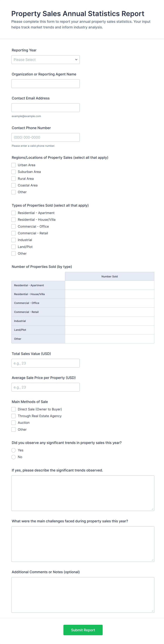Focus the Contact Email Address input
Screen dimensions: 164x644
click(45, 108)
